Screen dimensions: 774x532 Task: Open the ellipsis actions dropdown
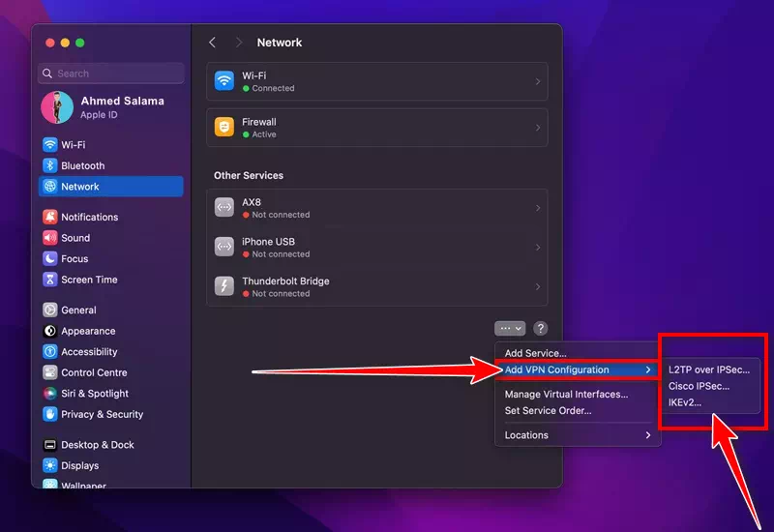(510, 328)
